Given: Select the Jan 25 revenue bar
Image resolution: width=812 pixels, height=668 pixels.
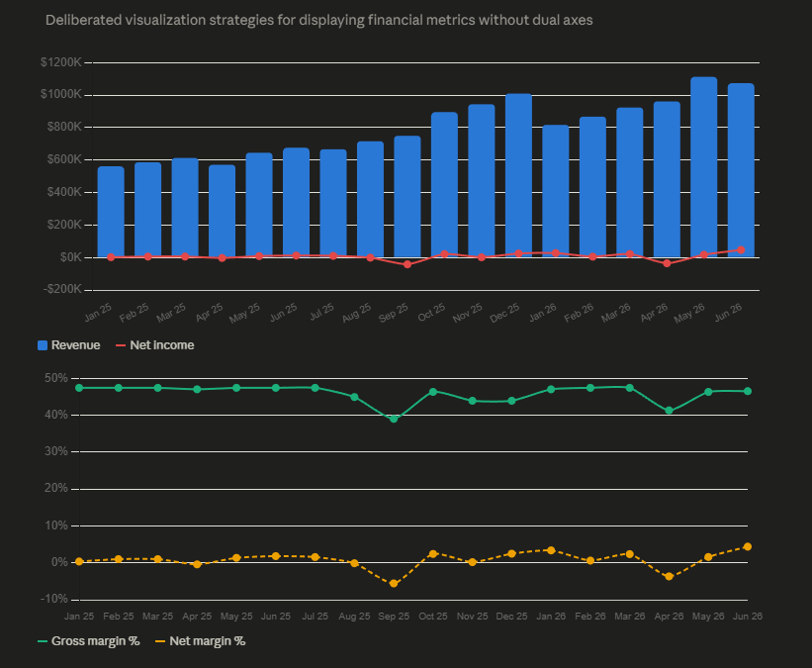Looking at the screenshot, I should [111, 212].
